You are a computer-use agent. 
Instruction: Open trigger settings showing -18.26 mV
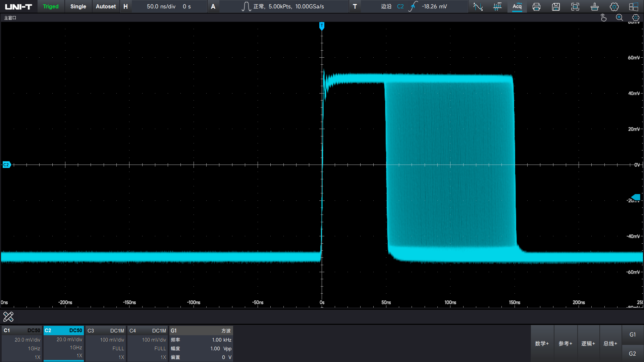click(x=414, y=7)
